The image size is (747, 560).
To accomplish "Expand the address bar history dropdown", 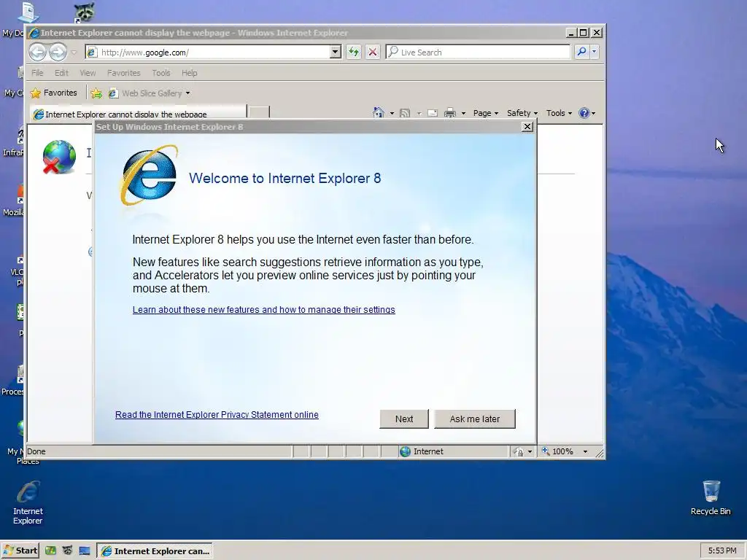I will tap(336, 52).
